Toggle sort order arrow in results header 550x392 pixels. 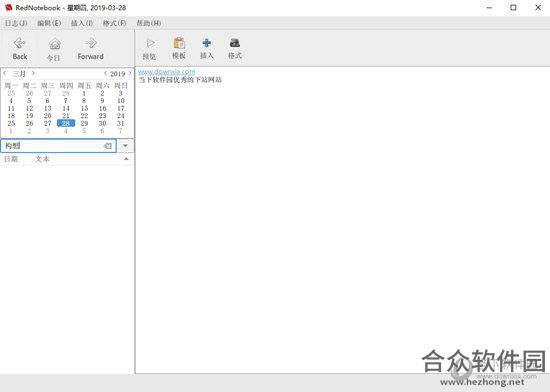(x=126, y=159)
